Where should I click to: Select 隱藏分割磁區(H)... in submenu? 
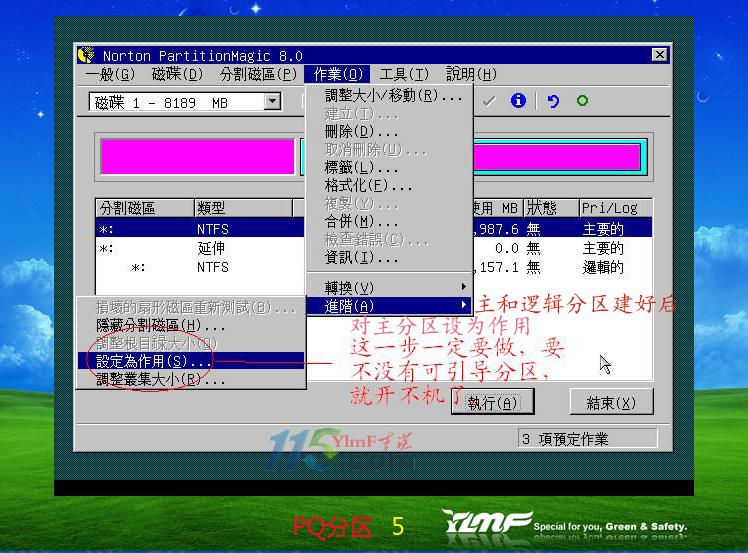pyautogui.click(x=191, y=325)
